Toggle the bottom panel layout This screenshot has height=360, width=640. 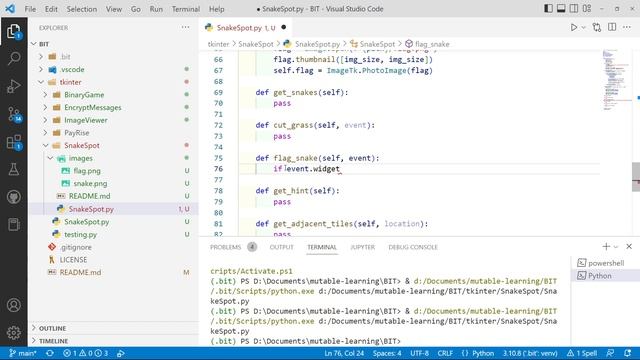coord(561,9)
